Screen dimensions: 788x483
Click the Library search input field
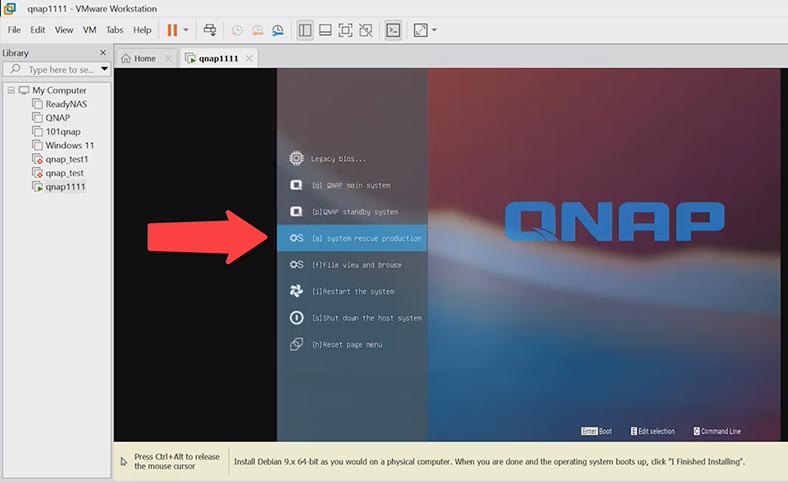pyautogui.click(x=55, y=69)
